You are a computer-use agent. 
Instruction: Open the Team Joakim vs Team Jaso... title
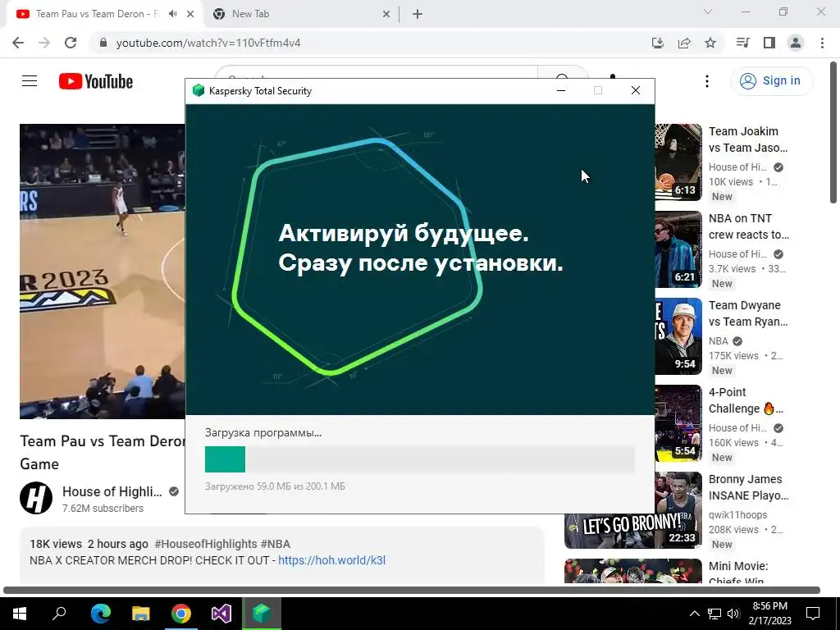click(x=748, y=139)
